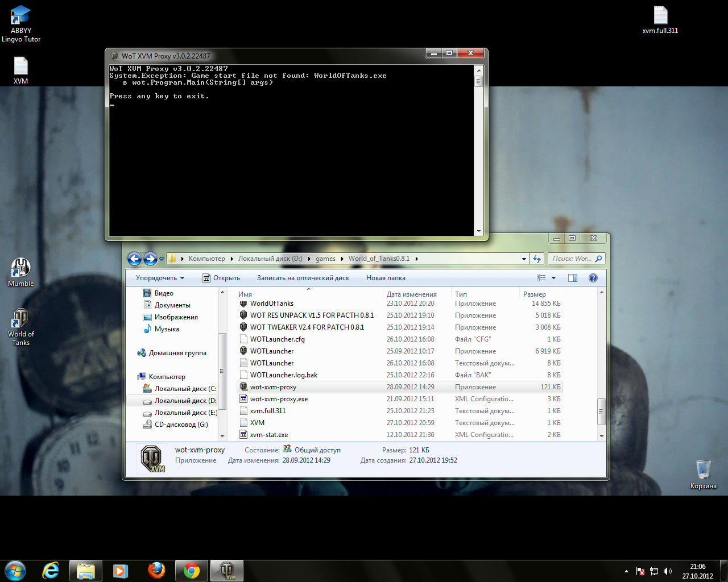The width and height of the screenshot is (728, 582).
Task: Select the wot-xvm-proxy.exe config file
Action: (400, 399)
